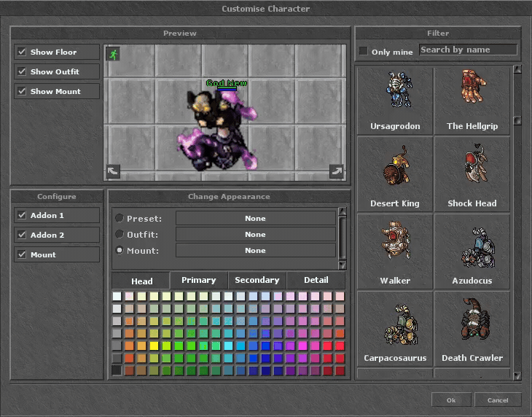Click the mount list scrollbar thumb
532x417 pixels.
517,120
